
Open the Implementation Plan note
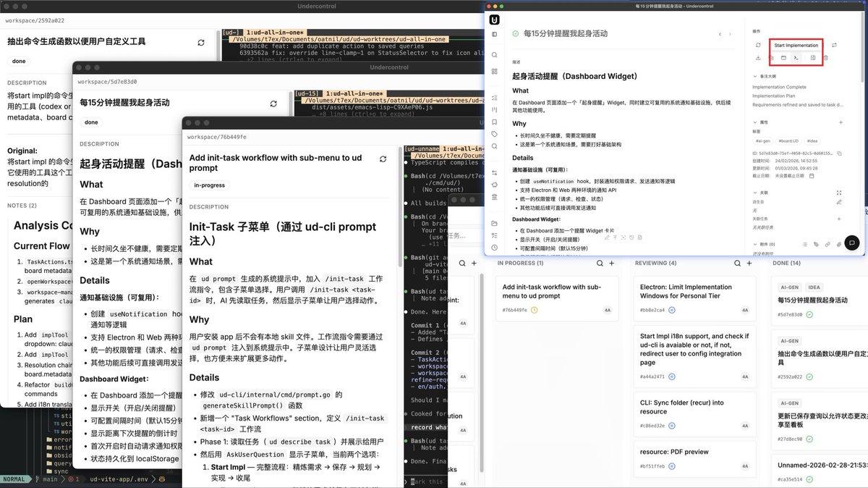click(774, 96)
